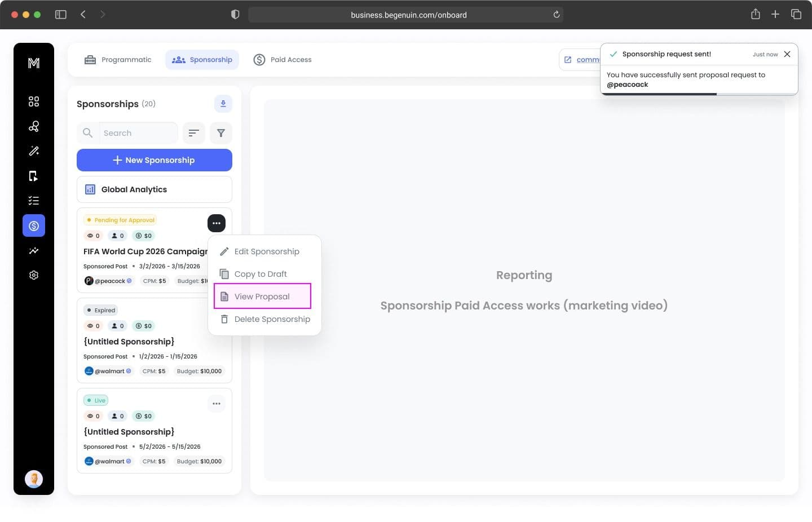The height and width of the screenshot is (522, 812).
Task: Create a New Sponsorship
Action: pos(155,160)
